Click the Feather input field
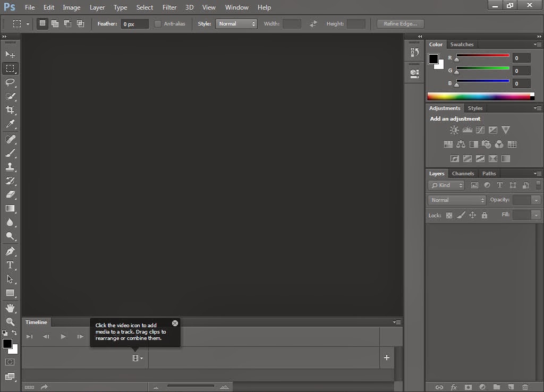Image resolution: width=544 pixels, height=392 pixels. point(134,24)
